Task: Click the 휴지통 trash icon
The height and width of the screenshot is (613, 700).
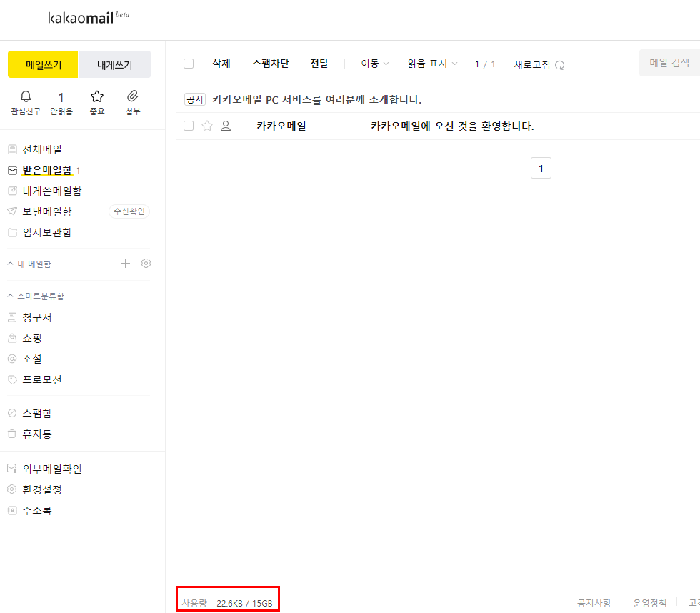Action: pyautogui.click(x=13, y=434)
